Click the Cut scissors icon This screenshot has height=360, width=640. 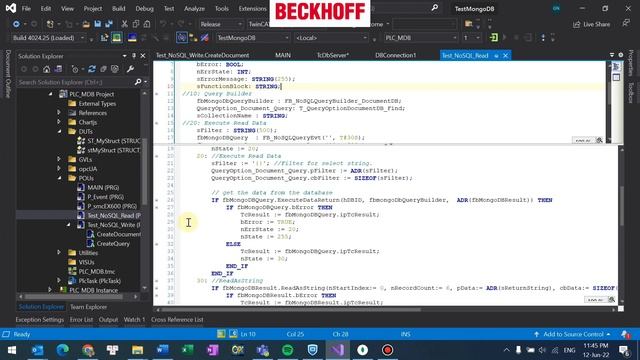pyautogui.click(x=124, y=24)
